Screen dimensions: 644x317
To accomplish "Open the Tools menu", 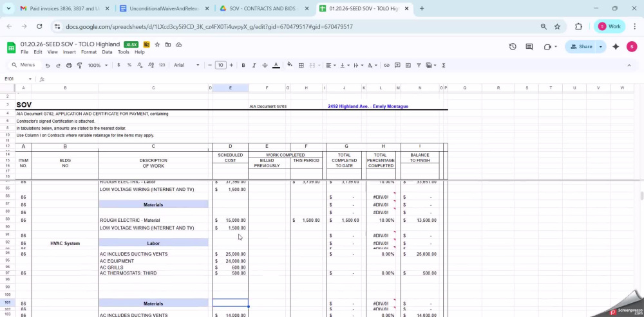I will [124, 52].
